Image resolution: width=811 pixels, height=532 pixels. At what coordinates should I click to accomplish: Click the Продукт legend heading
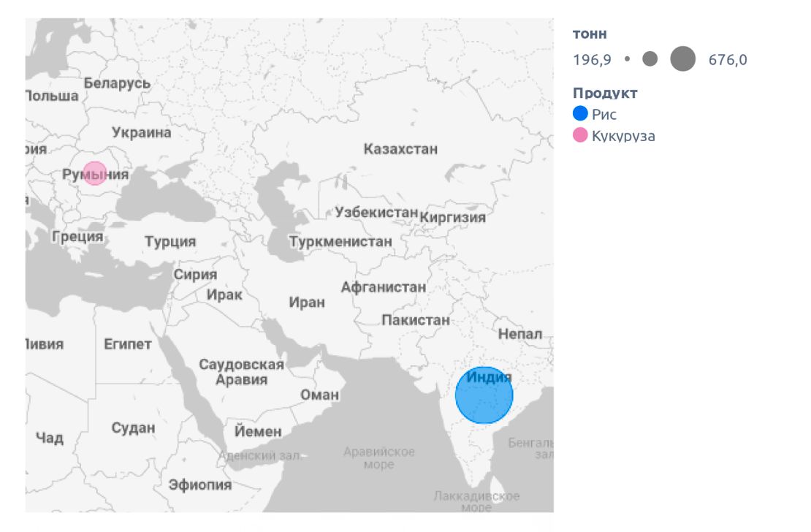[605, 93]
